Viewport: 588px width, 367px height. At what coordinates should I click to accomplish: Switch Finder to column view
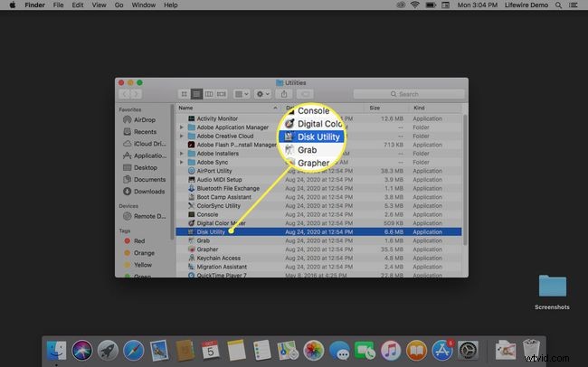click(209, 94)
